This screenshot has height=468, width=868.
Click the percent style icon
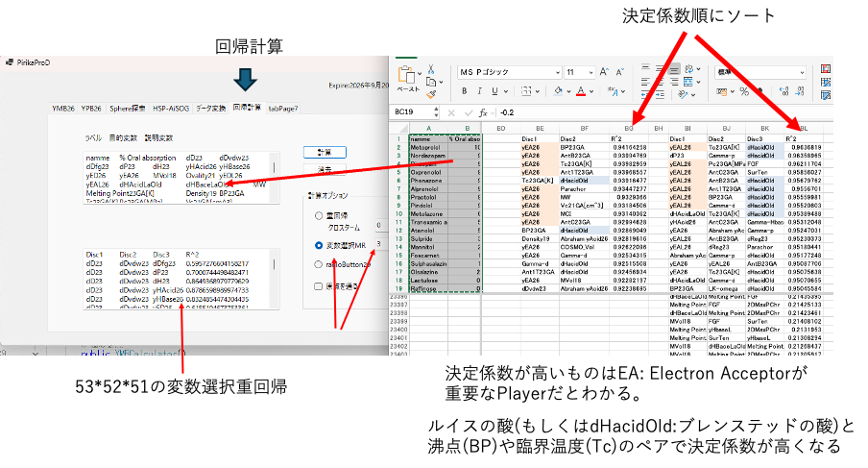pyautogui.click(x=743, y=90)
